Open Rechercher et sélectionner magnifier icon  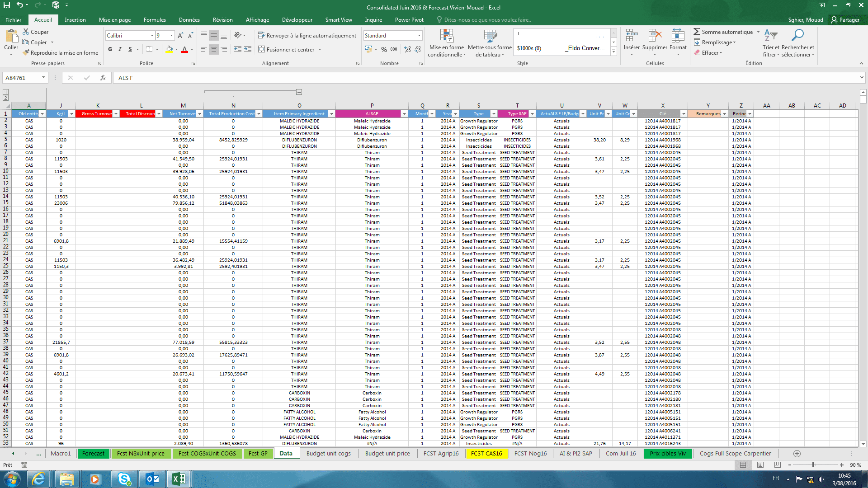click(x=797, y=35)
